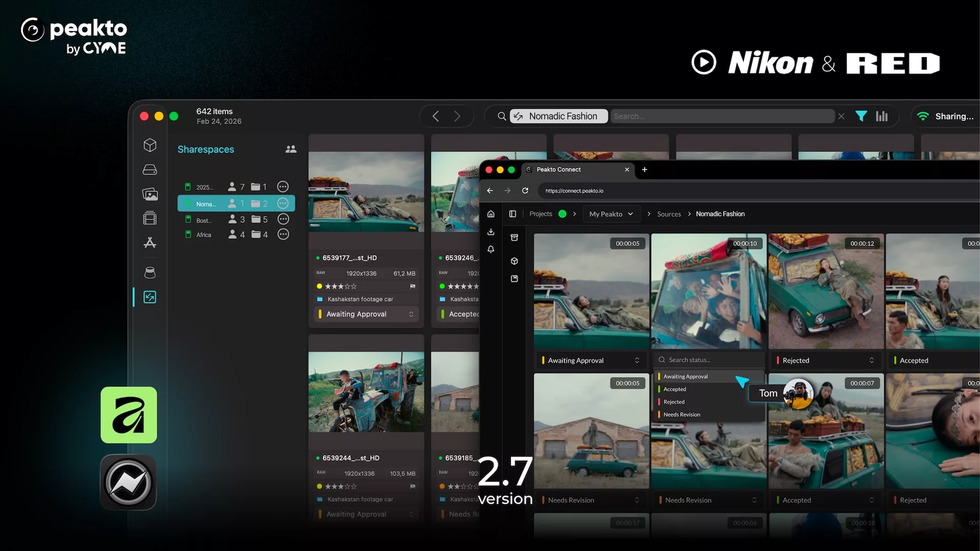Click the teal filter funnel icon

(x=861, y=116)
